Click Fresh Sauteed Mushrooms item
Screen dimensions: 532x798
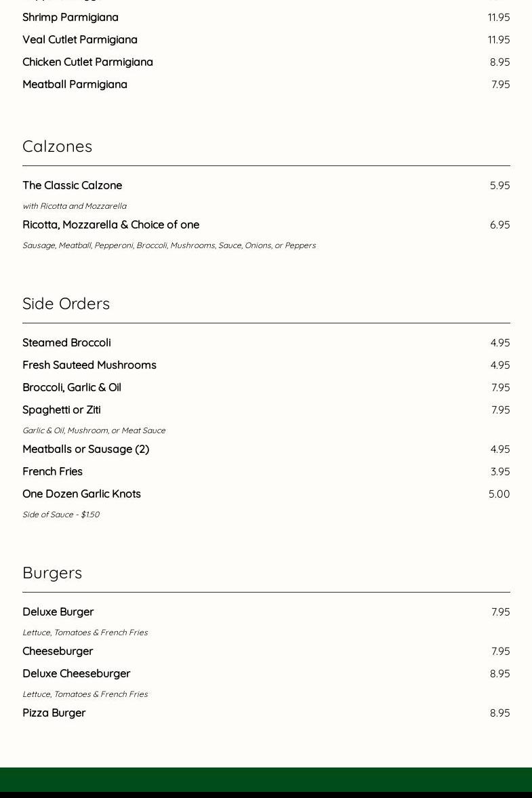(89, 365)
